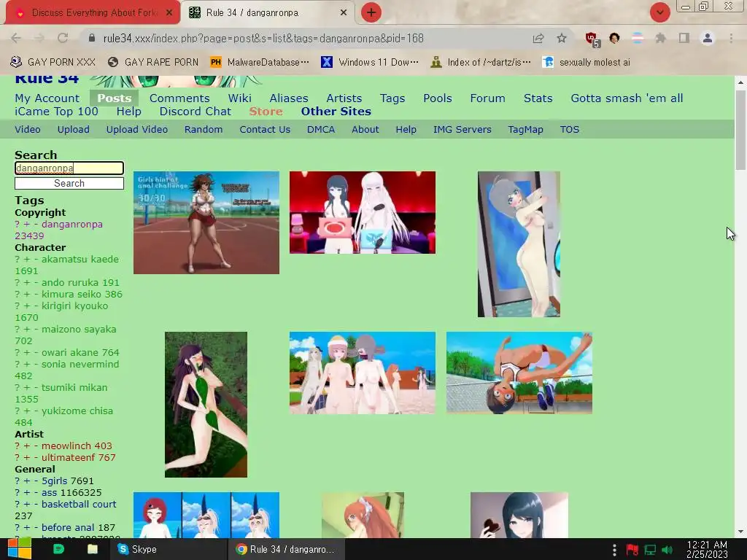The image size is (747, 560).
Task: Click the scrollbar down arrow
Action: (x=741, y=532)
